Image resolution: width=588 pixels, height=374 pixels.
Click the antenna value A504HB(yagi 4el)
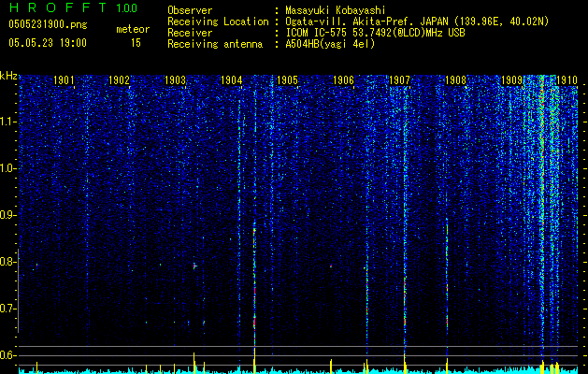click(330, 44)
